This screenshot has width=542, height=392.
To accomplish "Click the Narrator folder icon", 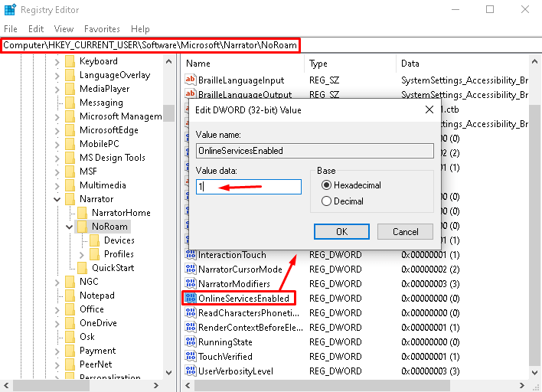I will pyautogui.click(x=70, y=199).
